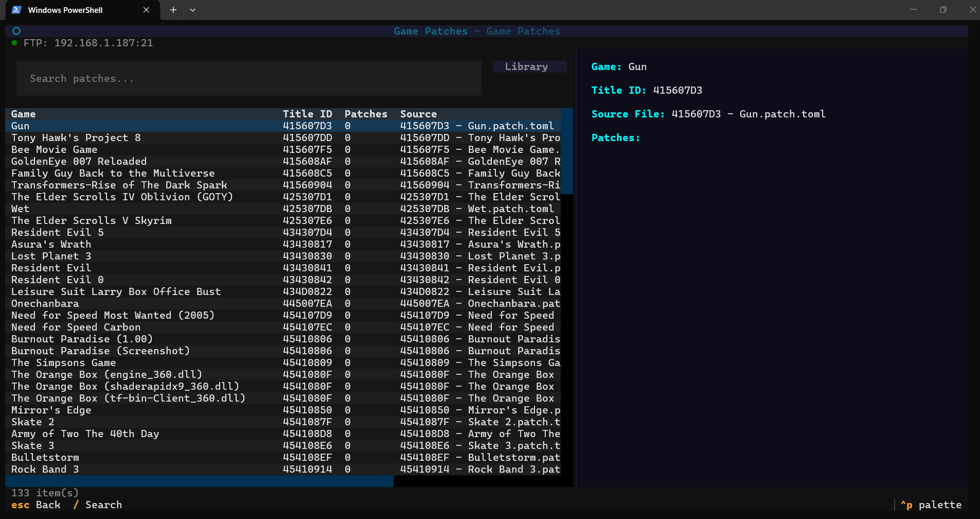
Task: Select The Simpsons Game row
Action: coord(283,362)
